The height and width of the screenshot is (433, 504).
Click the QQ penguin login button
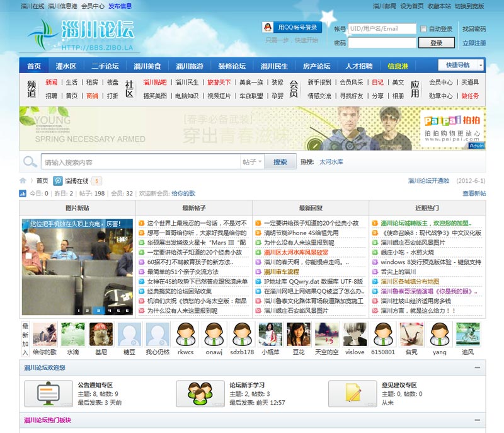[292, 27]
